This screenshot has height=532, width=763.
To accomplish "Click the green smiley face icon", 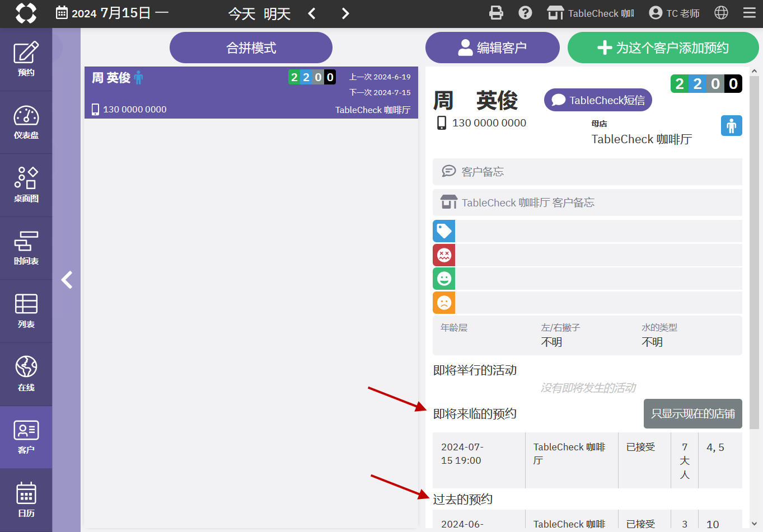I will coord(444,279).
